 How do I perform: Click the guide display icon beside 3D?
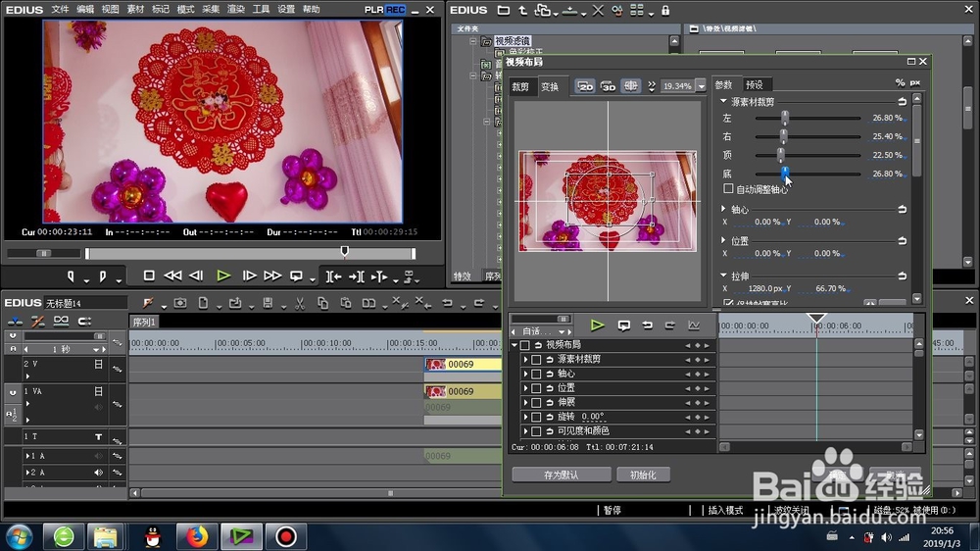[631, 86]
